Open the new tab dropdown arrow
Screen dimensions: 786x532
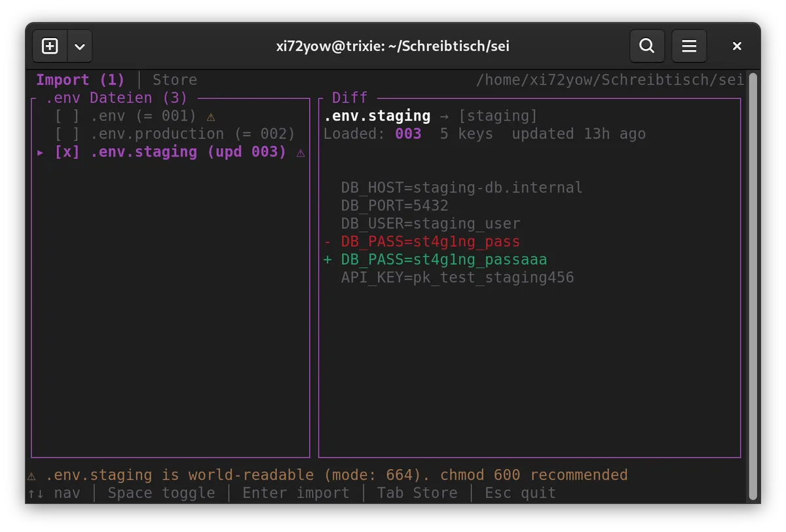pyautogui.click(x=80, y=46)
